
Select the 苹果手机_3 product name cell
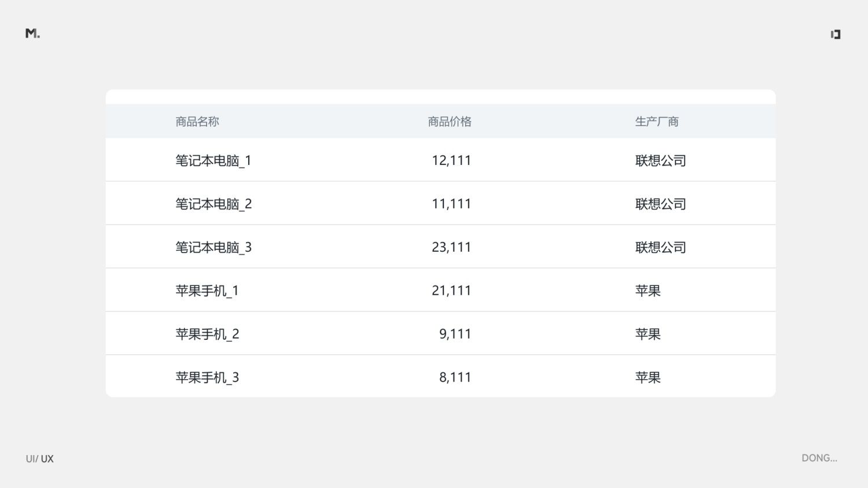(x=207, y=377)
